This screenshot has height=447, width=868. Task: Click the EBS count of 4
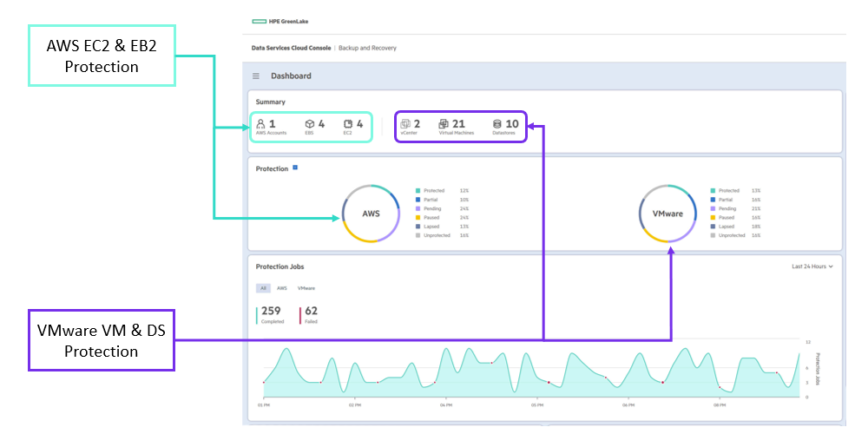321,124
